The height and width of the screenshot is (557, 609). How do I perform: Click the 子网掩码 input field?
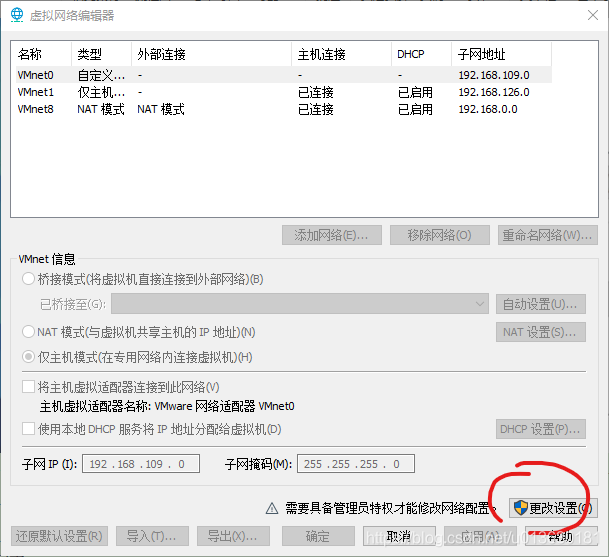point(354,464)
